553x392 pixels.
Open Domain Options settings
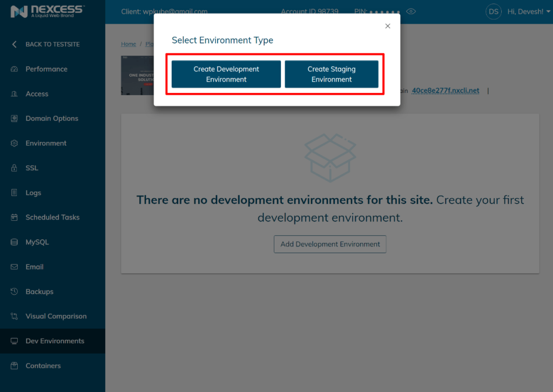coord(52,118)
